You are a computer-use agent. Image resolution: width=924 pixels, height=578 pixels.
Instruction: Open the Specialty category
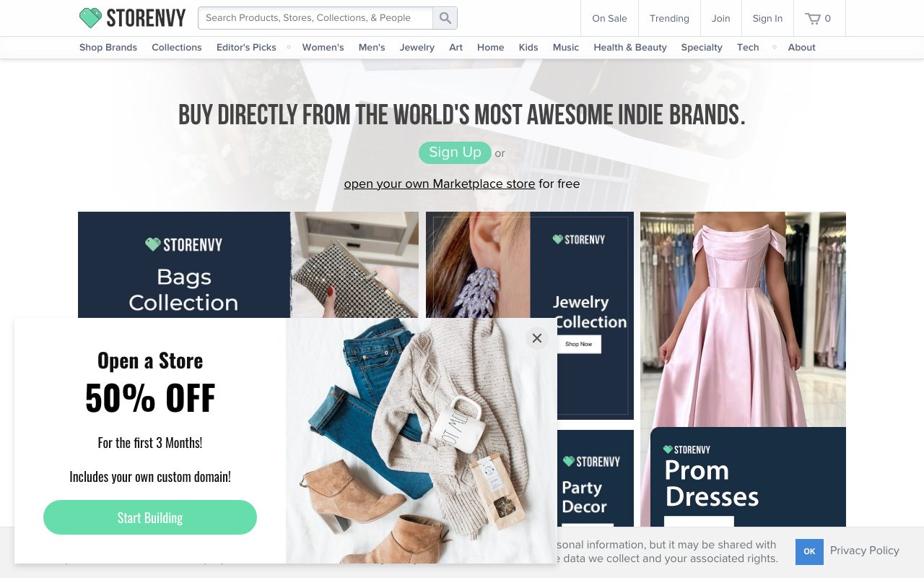(x=702, y=47)
